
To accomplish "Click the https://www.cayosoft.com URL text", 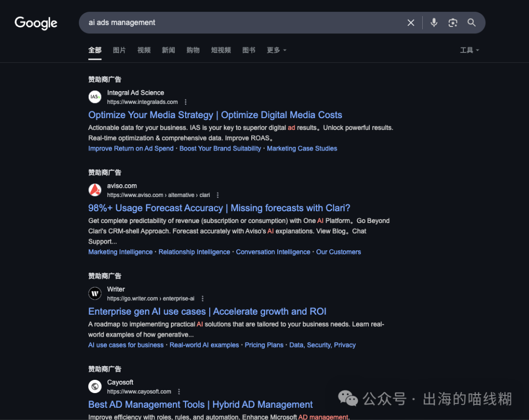I will pos(139,392).
